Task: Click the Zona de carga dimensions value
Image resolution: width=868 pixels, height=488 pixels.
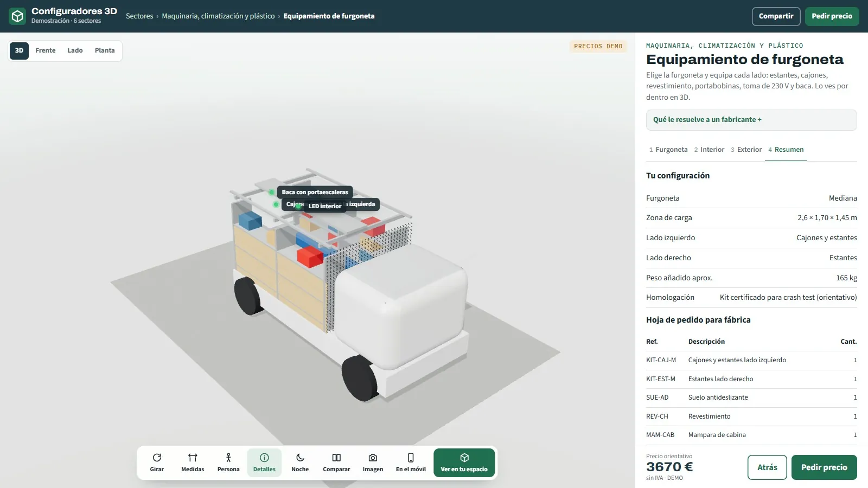Action: pyautogui.click(x=827, y=218)
